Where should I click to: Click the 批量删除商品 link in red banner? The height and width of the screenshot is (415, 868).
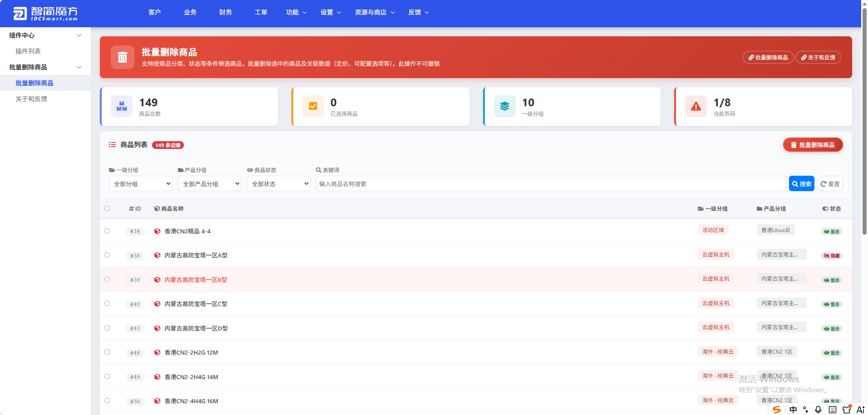coord(768,58)
